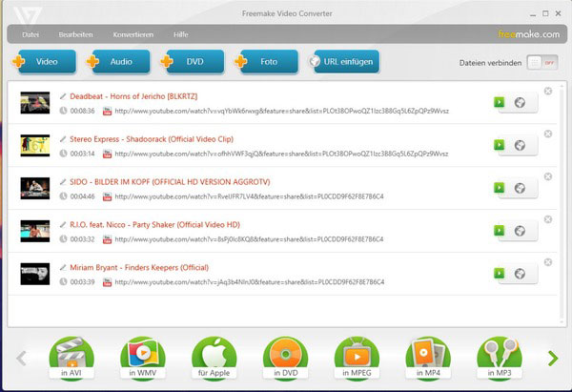
Task: Click globe icon for Miriam Bryant row
Action: point(520,274)
